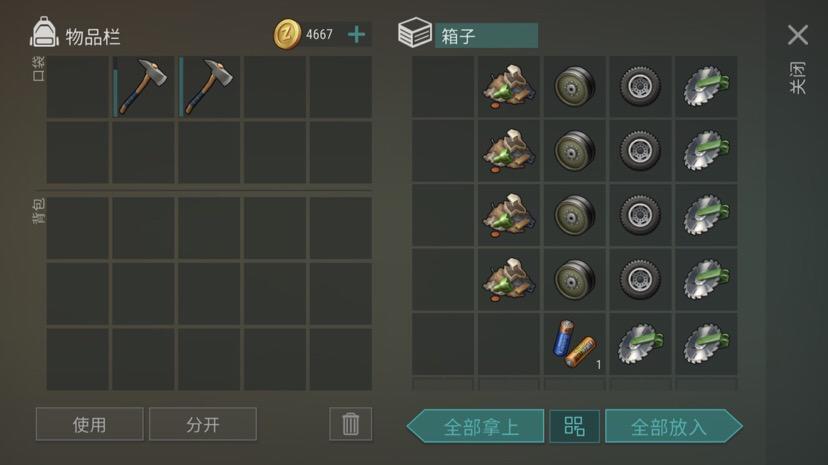Click the 分开 (split) button
This screenshot has width=828, height=465.
point(203,424)
